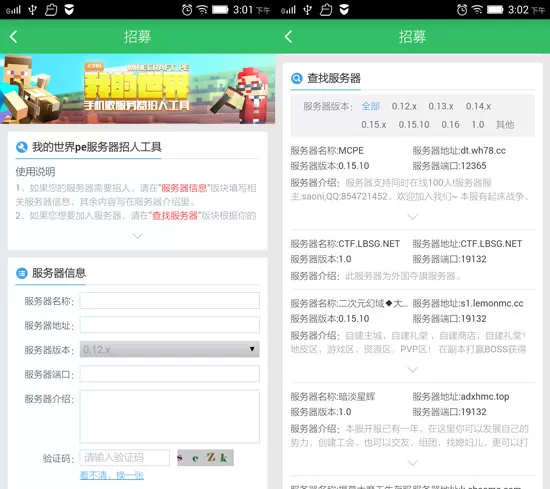Select the 全部 version filter
Screen dimensions: 550x489
pos(371,106)
